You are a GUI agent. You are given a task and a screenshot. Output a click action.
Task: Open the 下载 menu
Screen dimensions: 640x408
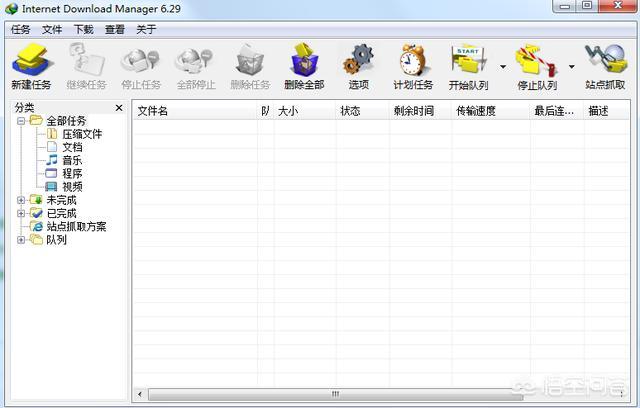(x=83, y=29)
